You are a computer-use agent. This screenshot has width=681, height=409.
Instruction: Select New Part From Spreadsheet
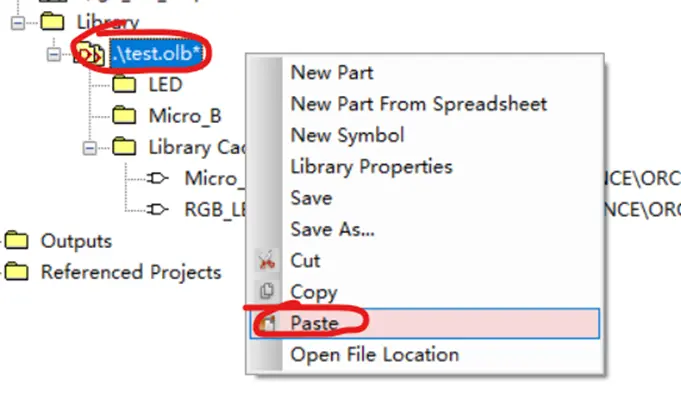click(x=419, y=104)
